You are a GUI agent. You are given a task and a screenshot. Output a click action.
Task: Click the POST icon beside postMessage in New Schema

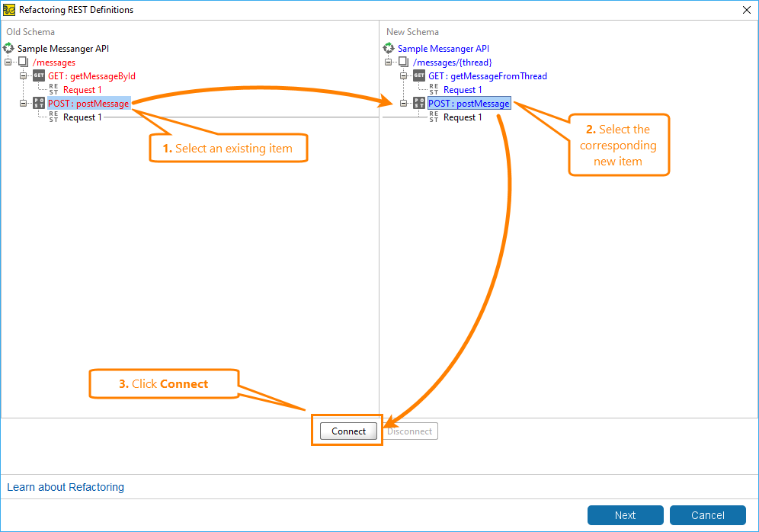[418, 103]
